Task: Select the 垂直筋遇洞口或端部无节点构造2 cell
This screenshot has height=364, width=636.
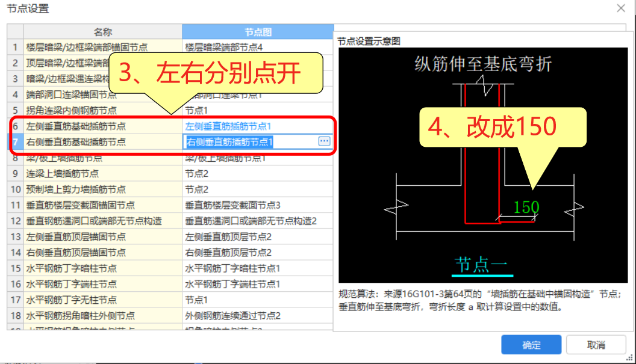Action: coord(258,221)
